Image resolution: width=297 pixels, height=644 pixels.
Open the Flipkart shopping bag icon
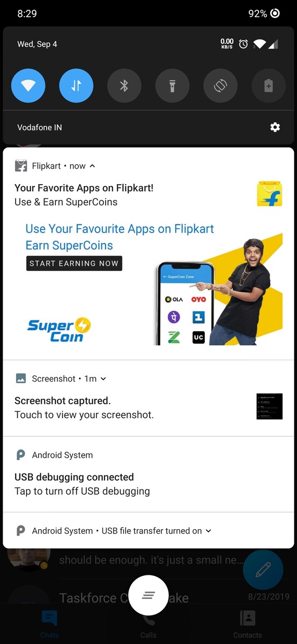pyautogui.click(x=269, y=194)
